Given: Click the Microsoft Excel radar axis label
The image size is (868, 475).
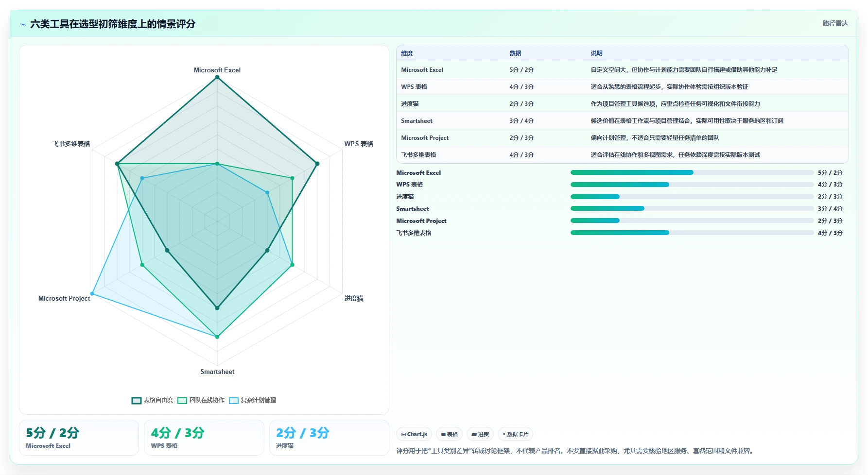Looking at the screenshot, I should (217, 70).
